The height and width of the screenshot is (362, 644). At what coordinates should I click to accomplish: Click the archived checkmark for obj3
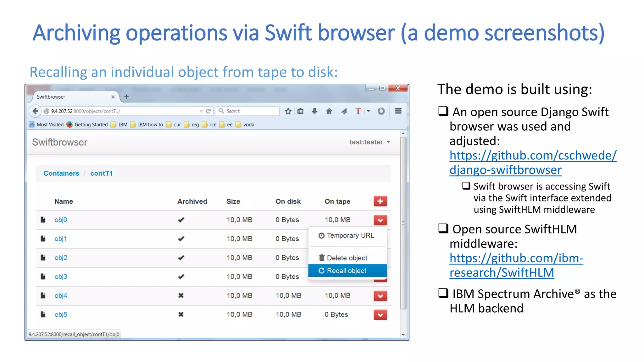[181, 277]
